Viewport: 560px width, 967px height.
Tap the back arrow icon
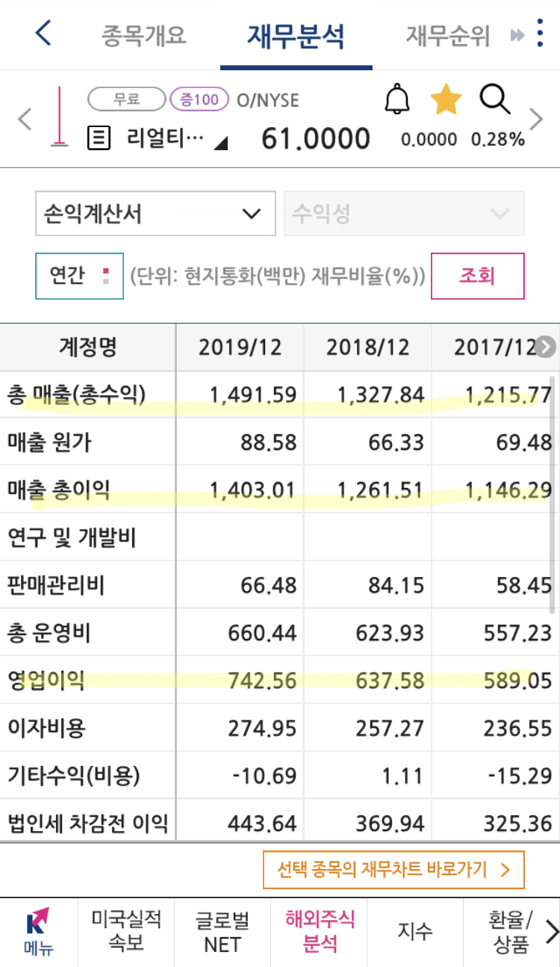(x=43, y=33)
